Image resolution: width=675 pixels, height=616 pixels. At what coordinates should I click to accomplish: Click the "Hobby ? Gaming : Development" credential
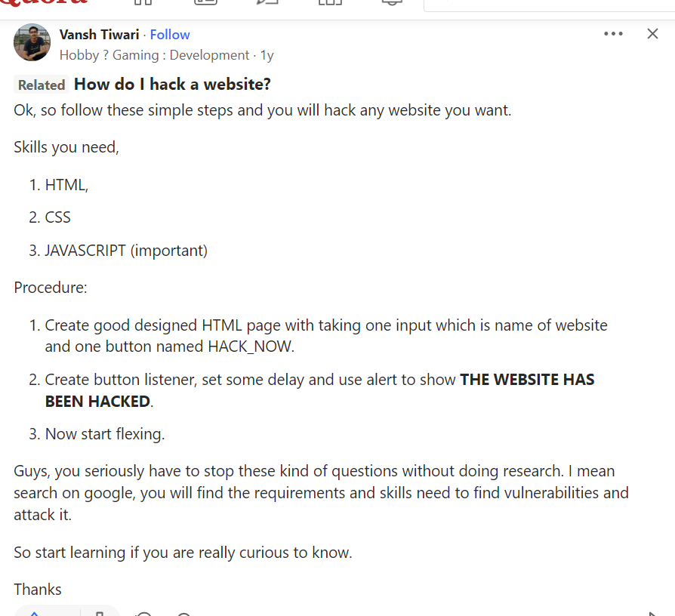click(x=154, y=55)
